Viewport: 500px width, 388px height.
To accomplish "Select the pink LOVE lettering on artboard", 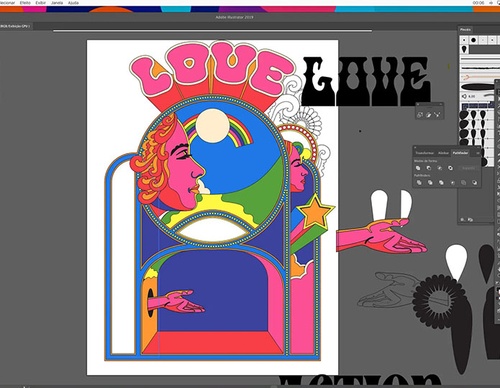I will pos(212,68).
